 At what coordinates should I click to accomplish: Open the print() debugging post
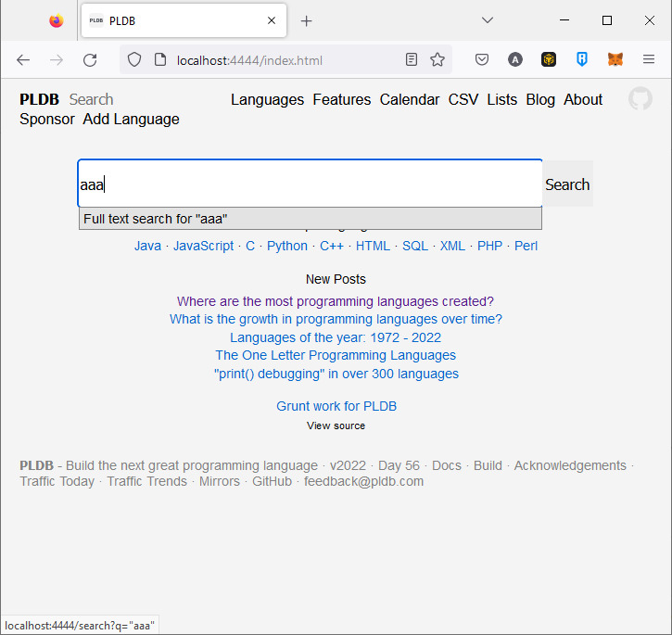tap(336, 374)
